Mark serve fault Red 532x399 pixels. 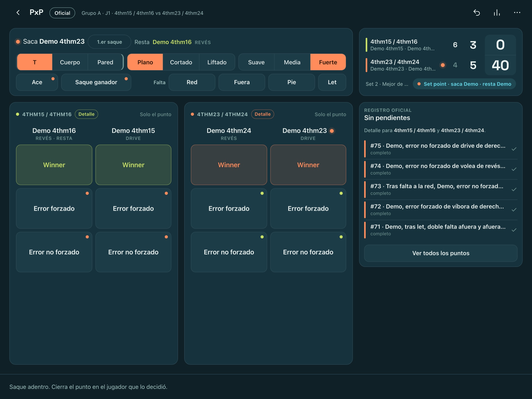point(192,82)
